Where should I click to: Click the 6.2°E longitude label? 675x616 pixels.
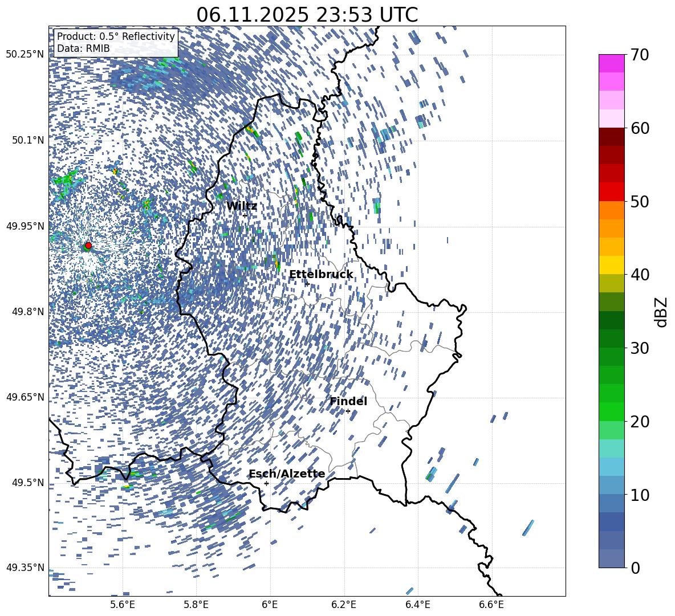click(x=344, y=605)
